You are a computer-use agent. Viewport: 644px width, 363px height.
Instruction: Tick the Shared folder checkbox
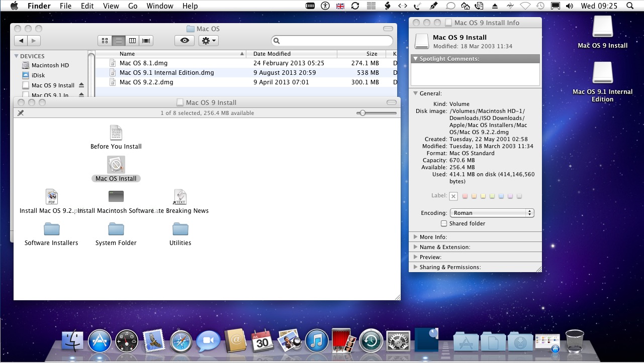tap(444, 223)
